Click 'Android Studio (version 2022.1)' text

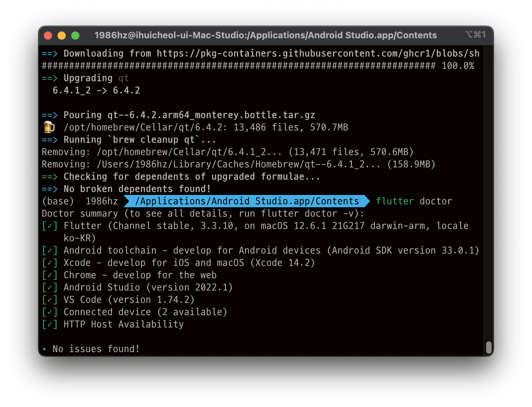coord(148,288)
